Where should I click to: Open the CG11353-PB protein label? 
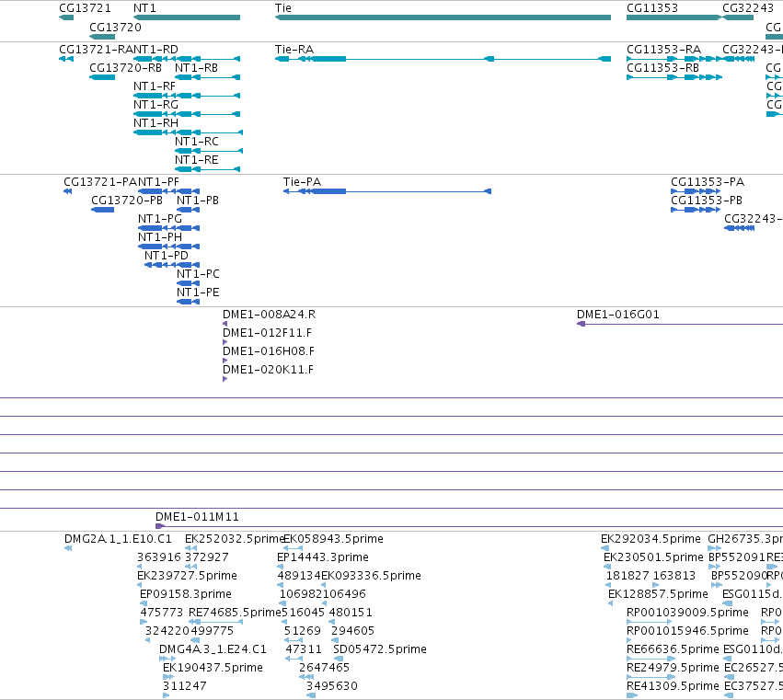pos(707,201)
